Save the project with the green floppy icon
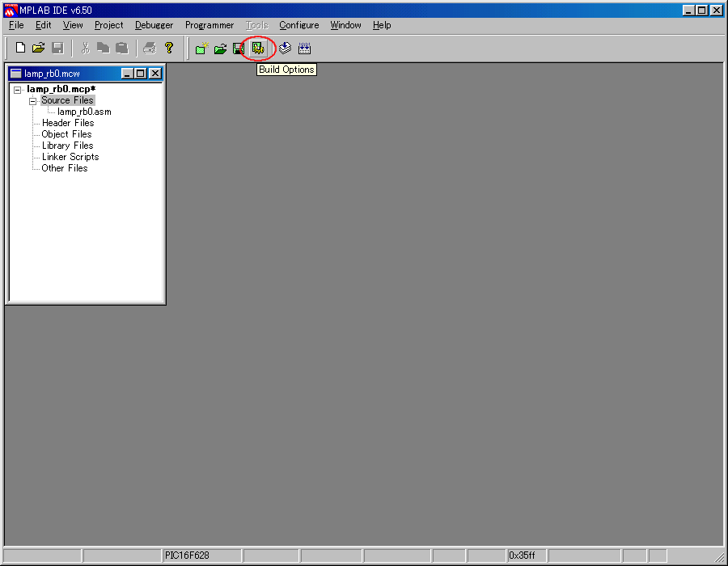728x566 pixels. click(239, 49)
